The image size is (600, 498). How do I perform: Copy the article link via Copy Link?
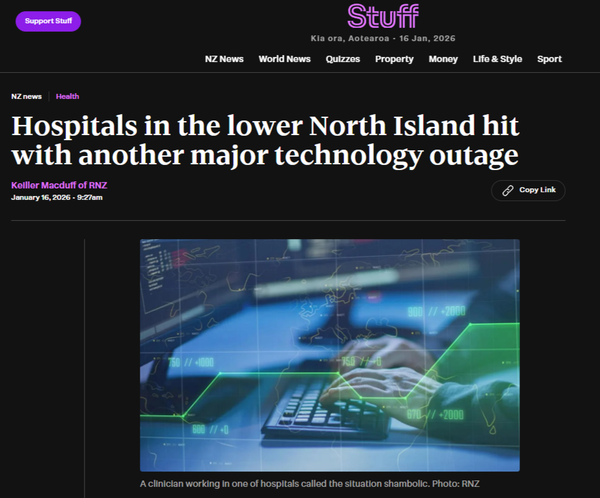528,190
